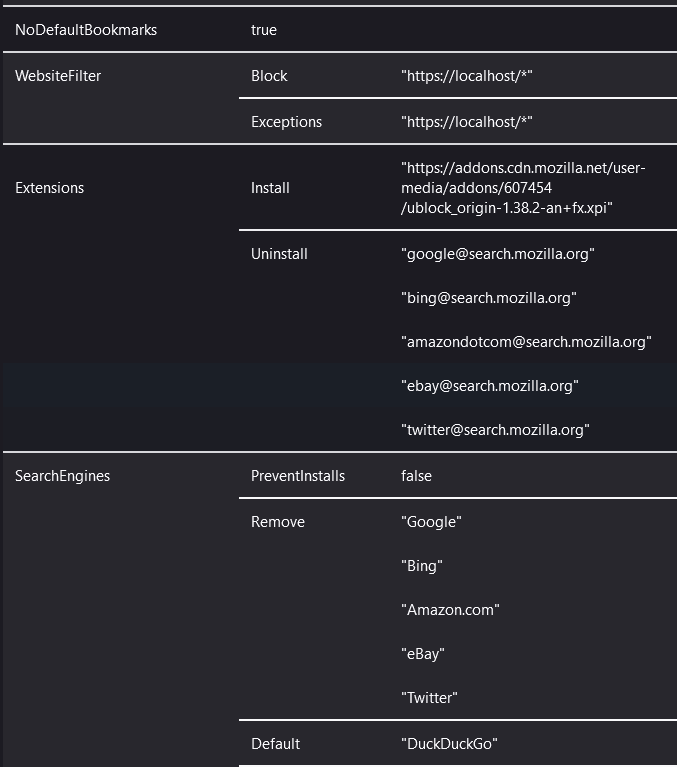This screenshot has height=767, width=677.
Task: Select the WebsiteFilter policy name
Action: 58,76
